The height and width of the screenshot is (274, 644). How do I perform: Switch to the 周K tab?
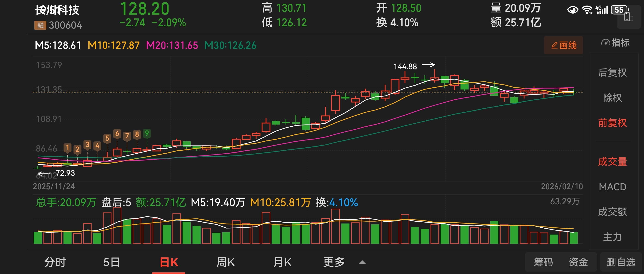(x=226, y=262)
